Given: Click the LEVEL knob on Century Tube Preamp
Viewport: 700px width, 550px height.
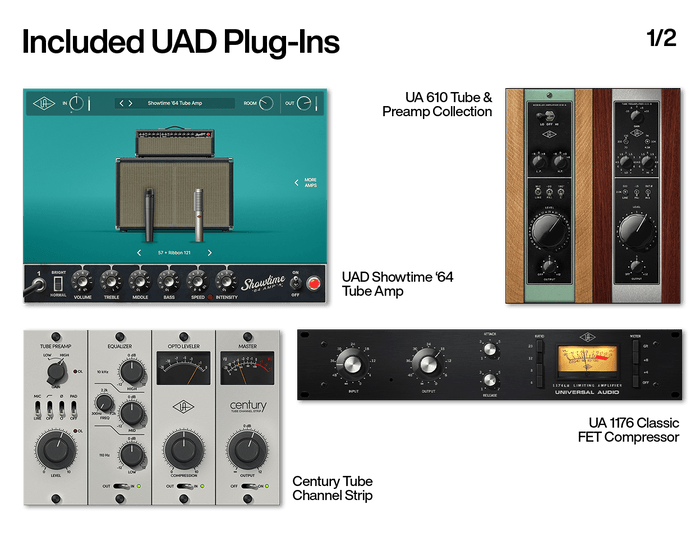Looking at the screenshot, I should [x=56, y=449].
